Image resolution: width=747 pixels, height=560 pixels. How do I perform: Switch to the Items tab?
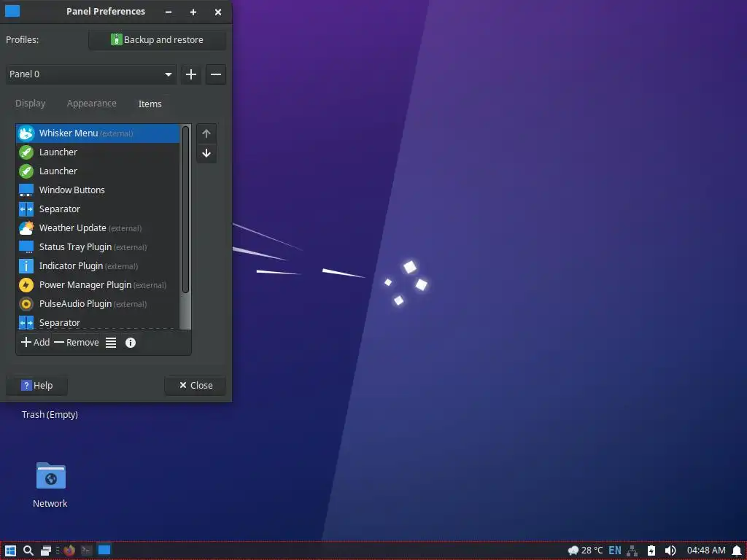click(150, 104)
